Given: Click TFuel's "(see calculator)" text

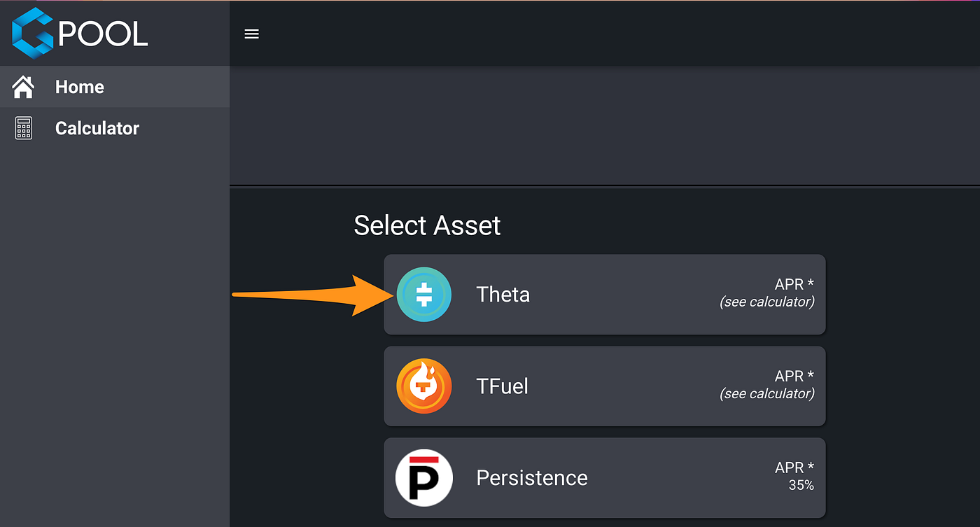Looking at the screenshot, I should coord(767,394).
